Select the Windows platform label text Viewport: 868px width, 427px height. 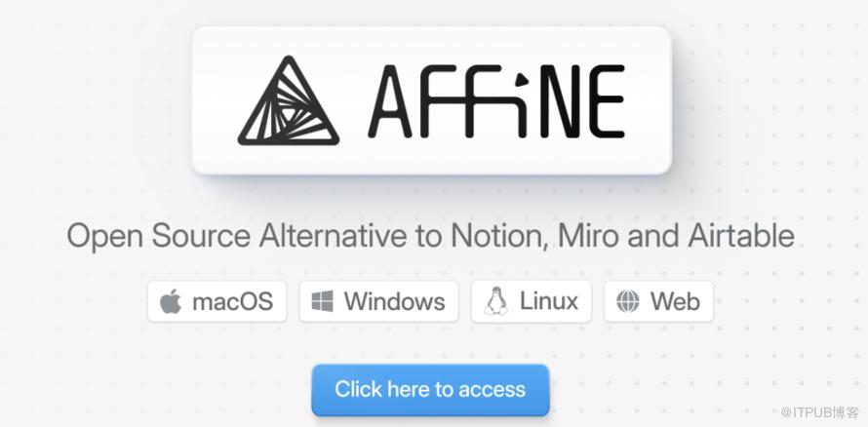click(394, 302)
